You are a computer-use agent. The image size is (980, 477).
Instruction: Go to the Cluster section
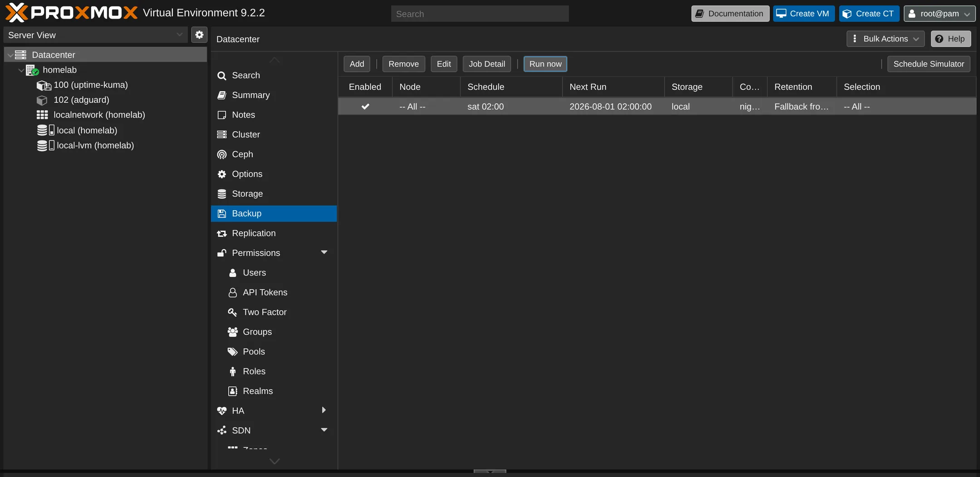coord(274,135)
